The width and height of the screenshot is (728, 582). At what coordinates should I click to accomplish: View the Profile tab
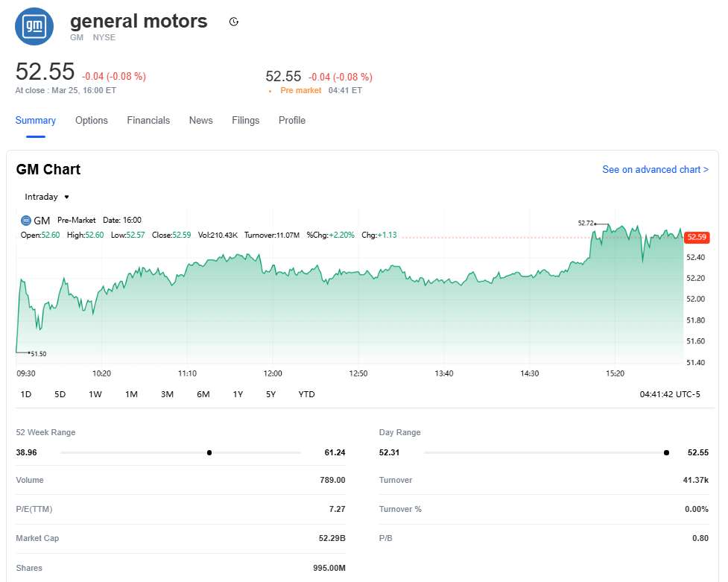pos(292,121)
